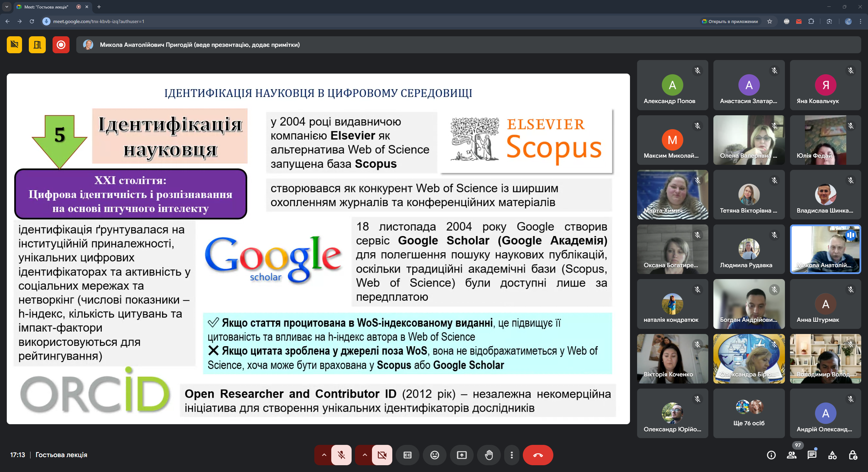This screenshot has width=868, height=472.
Task: Click "Открыть в приложении" button
Action: 730,21
